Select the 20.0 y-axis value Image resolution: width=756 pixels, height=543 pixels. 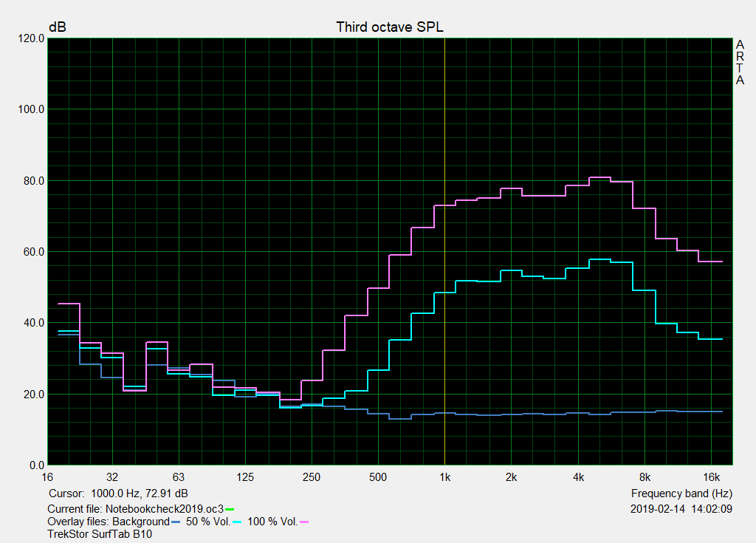pyautogui.click(x=34, y=395)
